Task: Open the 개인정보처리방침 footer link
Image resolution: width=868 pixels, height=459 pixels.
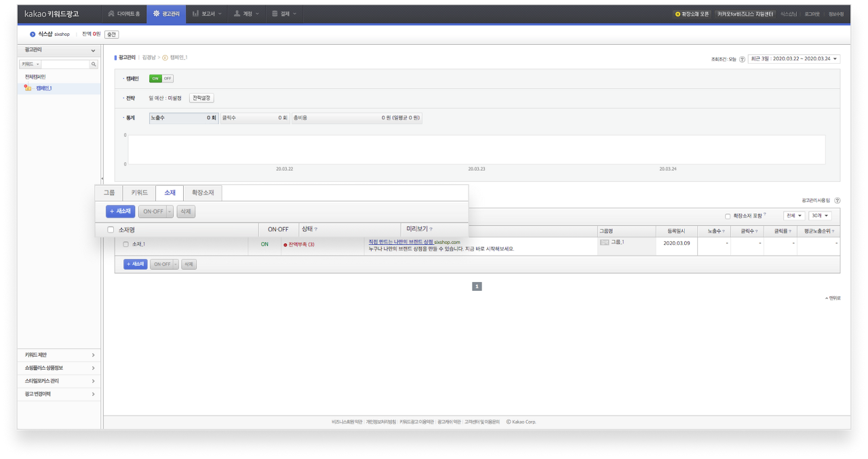Action: (380, 422)
